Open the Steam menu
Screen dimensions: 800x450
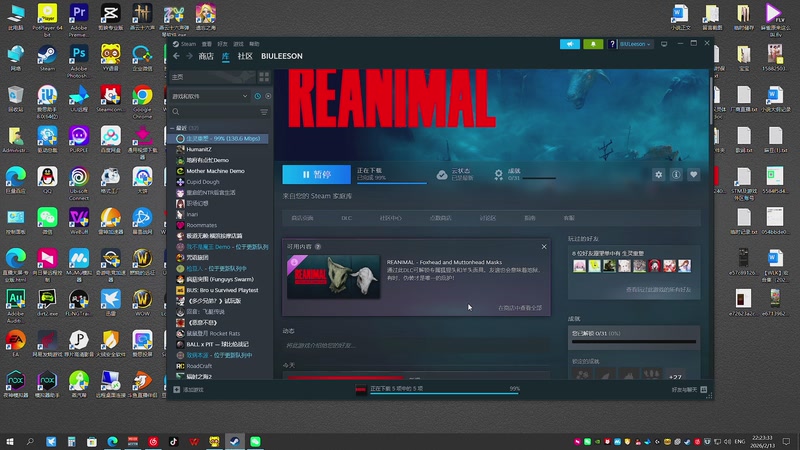pyautogui.click(x=184, y=44)
